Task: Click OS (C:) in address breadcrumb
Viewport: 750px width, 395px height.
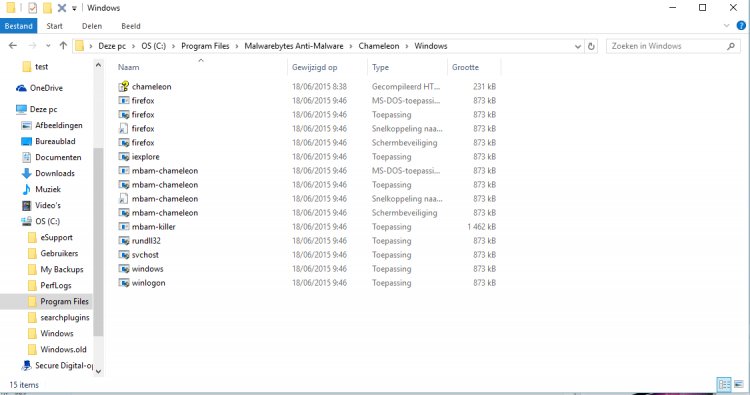Action: click(x=154, y=46)
